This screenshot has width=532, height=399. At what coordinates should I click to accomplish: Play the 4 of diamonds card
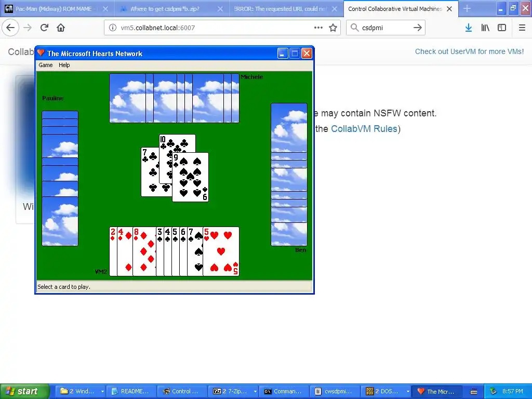tap(125, 251)
